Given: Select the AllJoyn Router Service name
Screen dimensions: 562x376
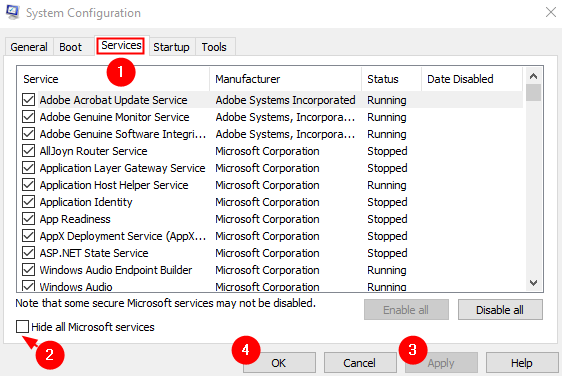Looking at the screenshot, I should coord(93,151).
